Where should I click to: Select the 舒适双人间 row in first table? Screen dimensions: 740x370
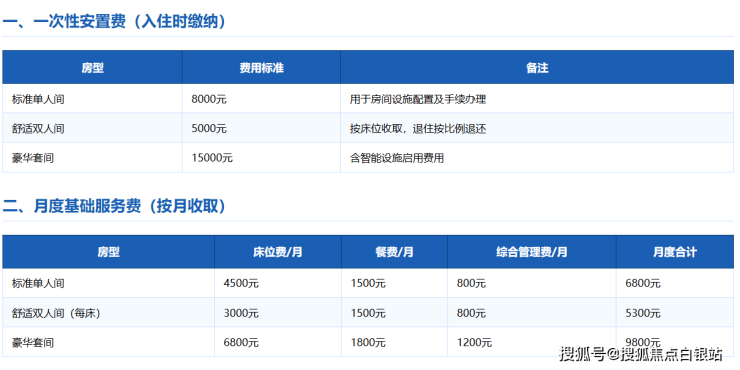368,128
